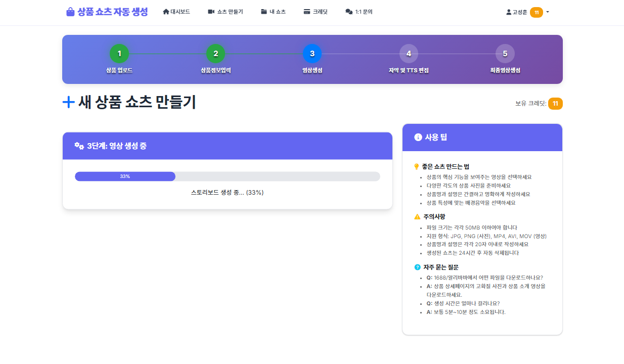Expand the user account dropdown caret
Screen dimensions: 624x364
pyautogui.click(x=548, y=12)
